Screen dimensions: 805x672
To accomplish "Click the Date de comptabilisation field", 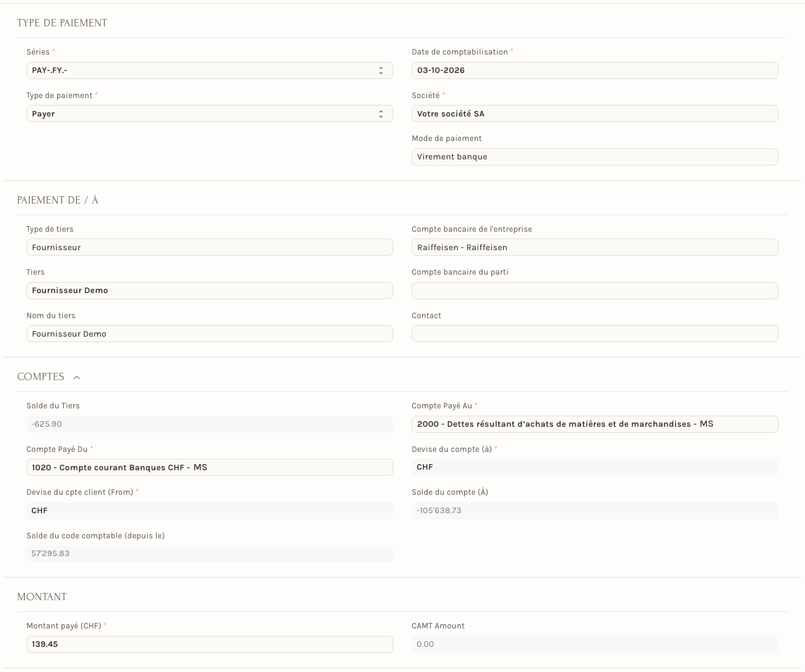I will [595, 71].
